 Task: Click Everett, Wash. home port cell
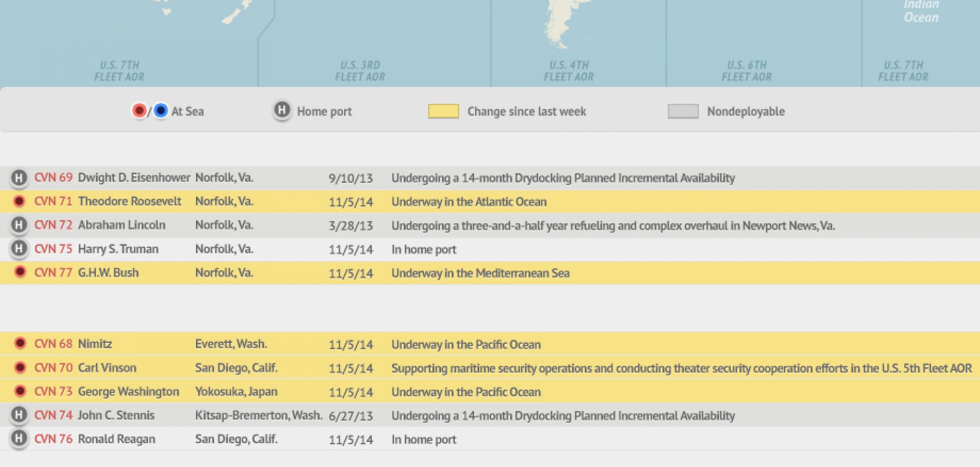(231, 344)
